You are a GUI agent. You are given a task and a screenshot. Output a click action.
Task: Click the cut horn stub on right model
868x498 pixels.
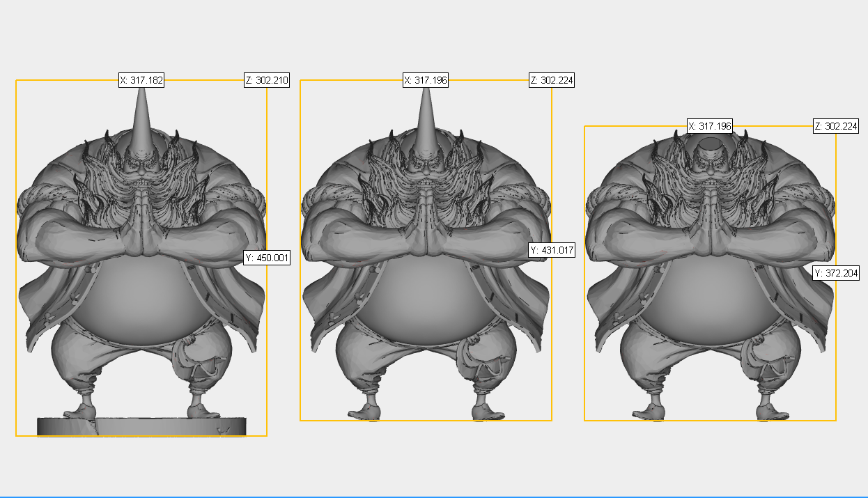tap(710, 144)
